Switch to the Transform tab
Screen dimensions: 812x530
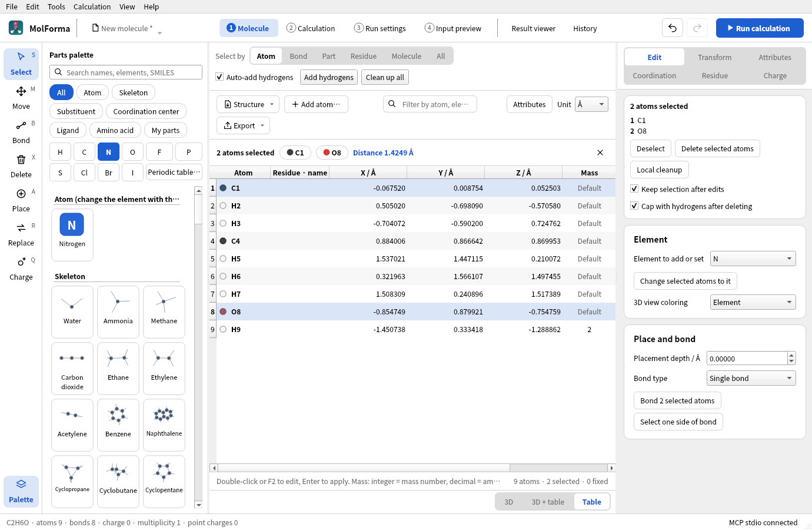tap(715, 57)
